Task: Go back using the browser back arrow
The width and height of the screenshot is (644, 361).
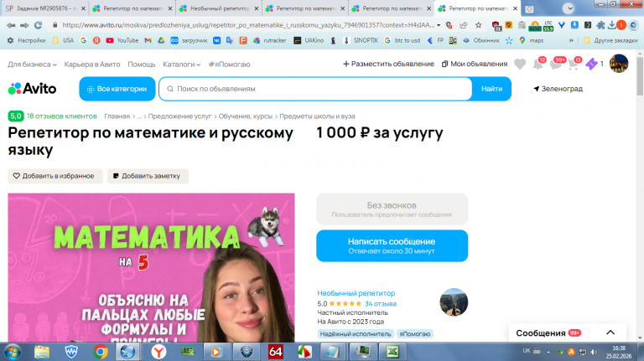Action: [x=11, y=25]
